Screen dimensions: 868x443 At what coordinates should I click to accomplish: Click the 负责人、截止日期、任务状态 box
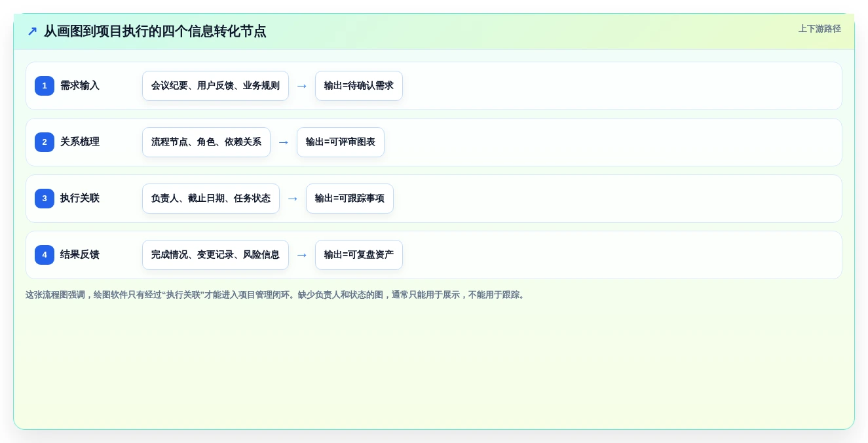(x=211, y=199)
